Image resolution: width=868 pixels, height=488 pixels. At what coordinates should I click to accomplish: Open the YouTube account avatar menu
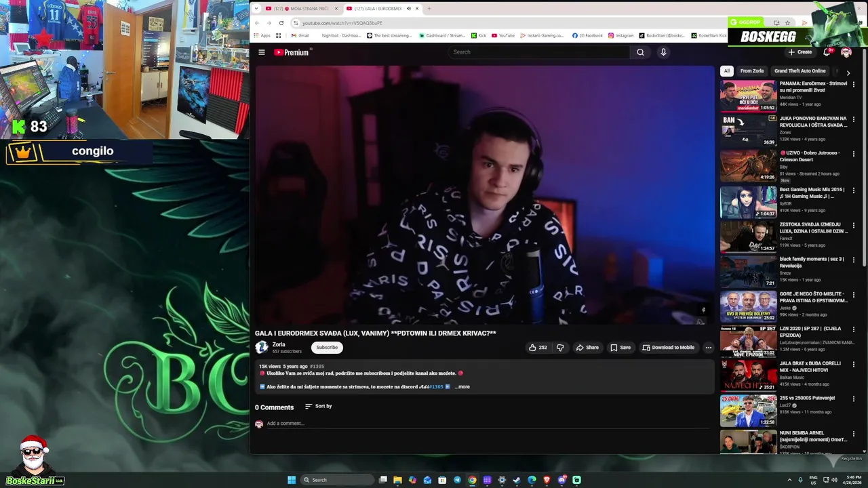click(846, 52)
